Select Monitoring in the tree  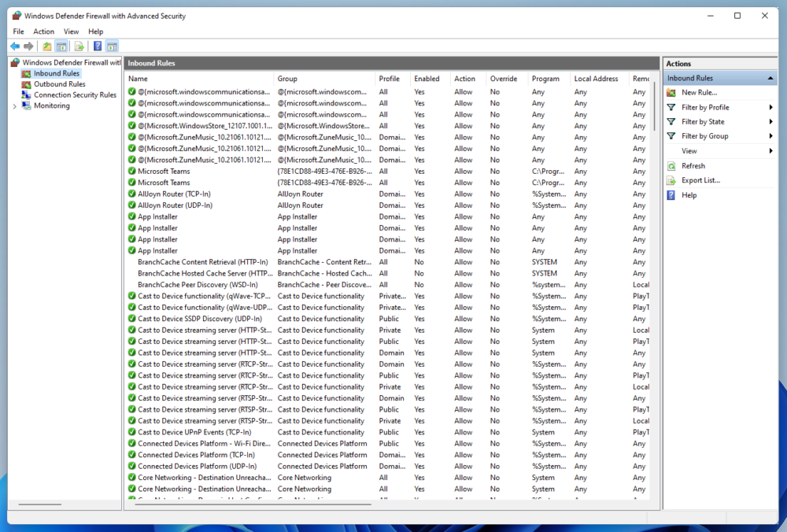(52, 106)
